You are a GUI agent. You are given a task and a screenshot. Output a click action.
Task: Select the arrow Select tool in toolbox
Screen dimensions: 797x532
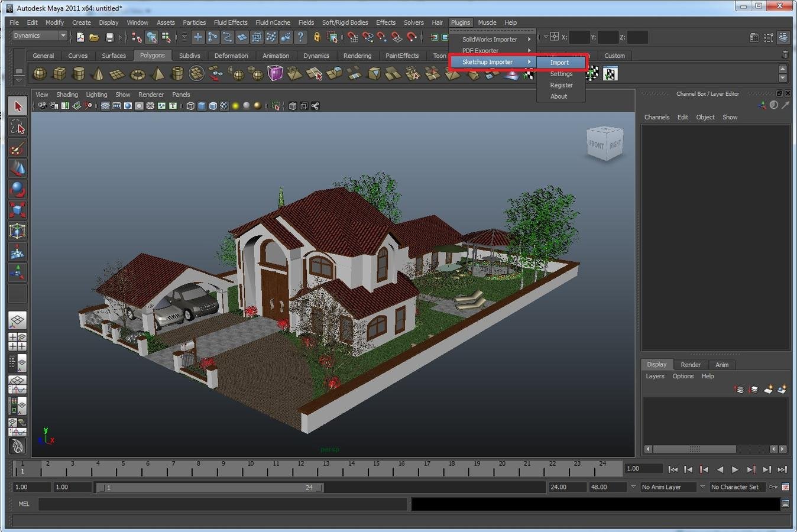pos(18,106)
